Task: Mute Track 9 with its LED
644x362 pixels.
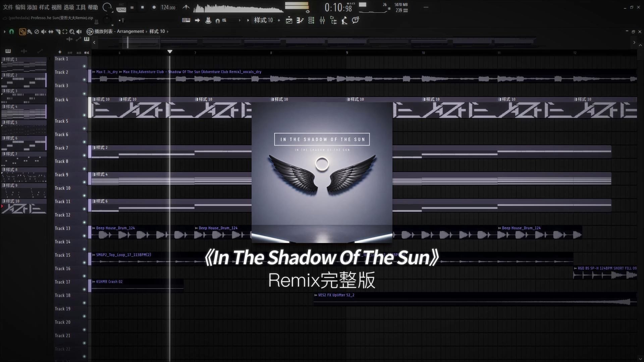Action: (x=85, y=182)
